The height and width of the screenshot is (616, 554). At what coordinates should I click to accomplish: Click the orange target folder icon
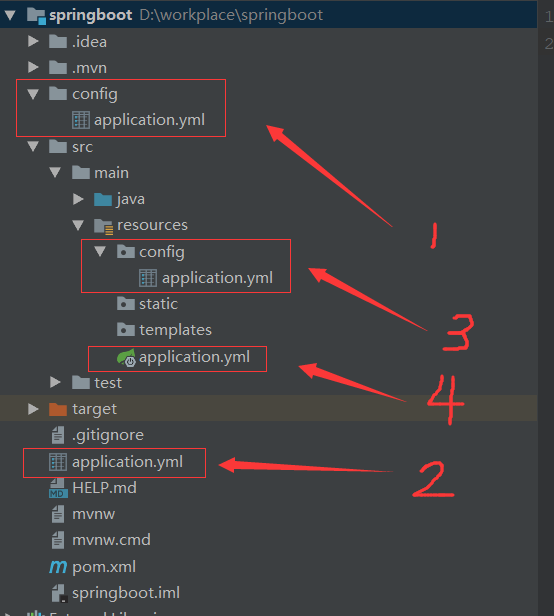[58, 409]
